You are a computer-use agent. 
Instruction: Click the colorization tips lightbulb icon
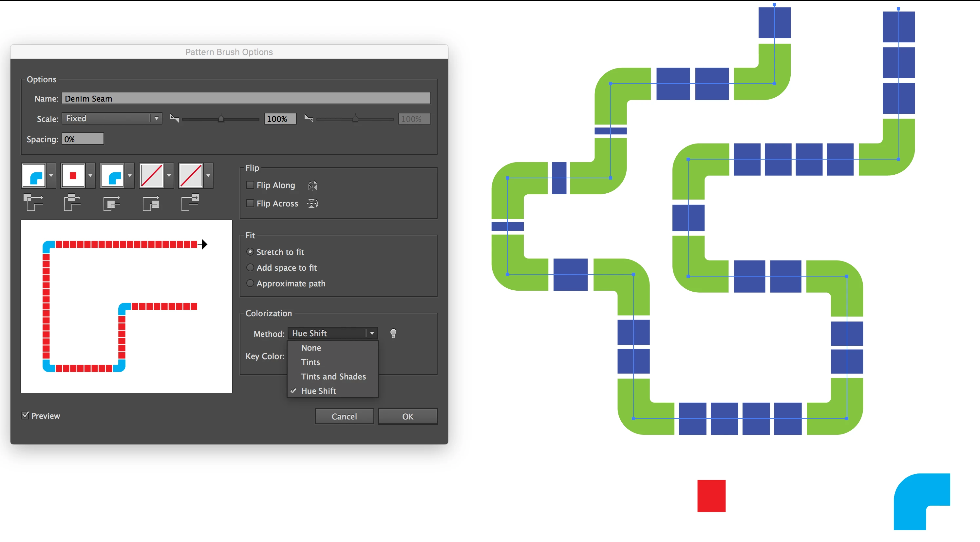393,333
